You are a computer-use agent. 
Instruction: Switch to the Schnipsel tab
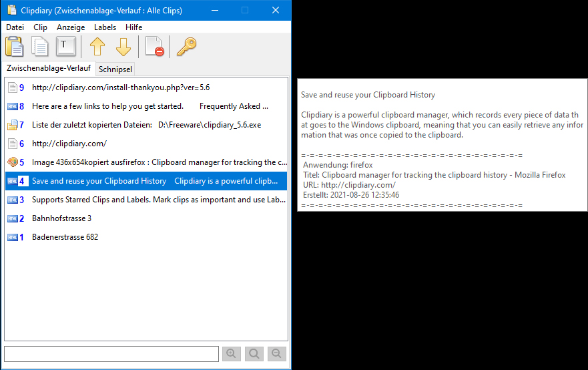click(115, 69)
